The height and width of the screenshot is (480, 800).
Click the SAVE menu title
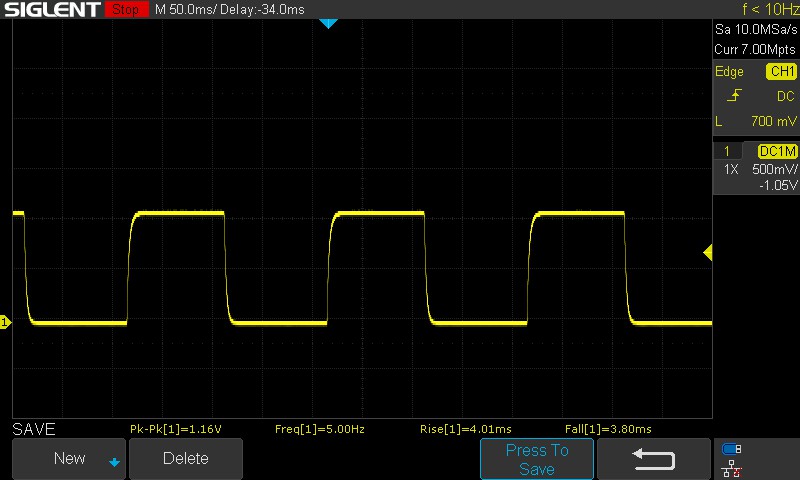click(34, 429)
